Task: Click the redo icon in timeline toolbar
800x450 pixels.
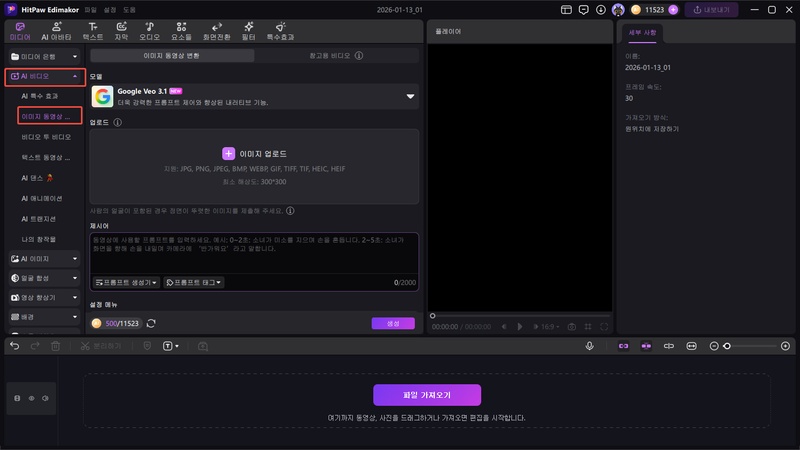Action: pos(35,346)
